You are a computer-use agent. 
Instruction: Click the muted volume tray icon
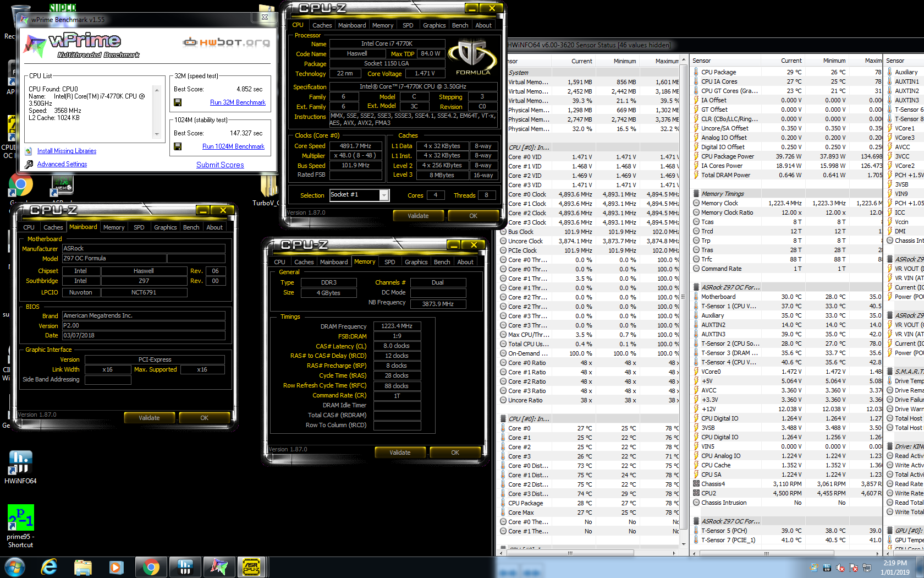840,568
